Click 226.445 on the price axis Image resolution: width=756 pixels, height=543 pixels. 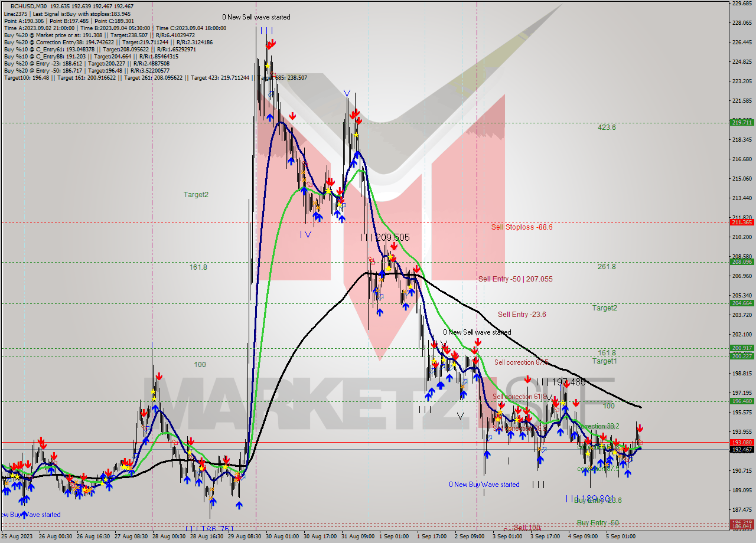(742, 42)
